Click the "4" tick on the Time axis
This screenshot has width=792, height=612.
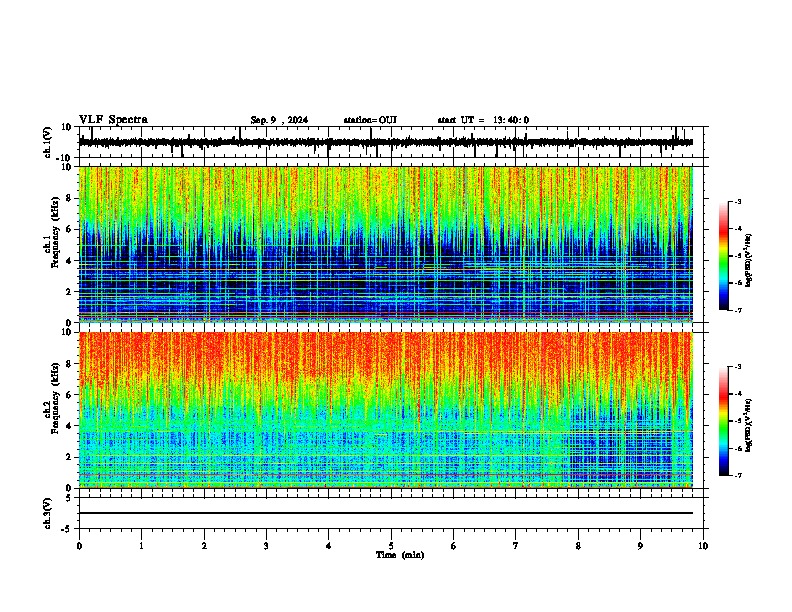(329, 546)
